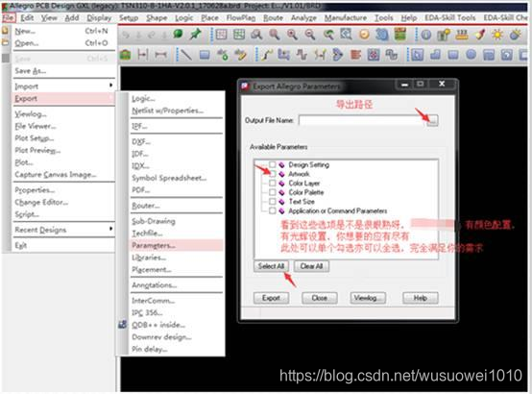Select Plot Setup... in File menu

tap(63, 138)
